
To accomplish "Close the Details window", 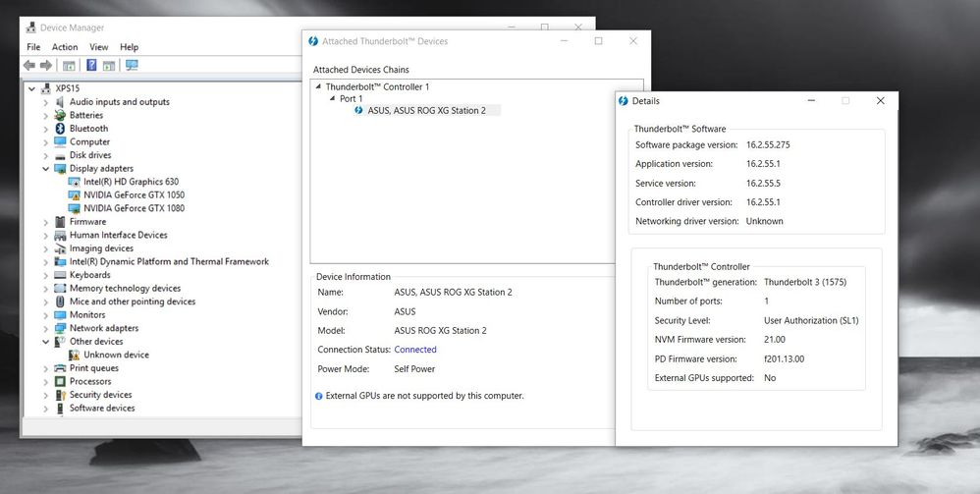I will [x=880, y=101].
